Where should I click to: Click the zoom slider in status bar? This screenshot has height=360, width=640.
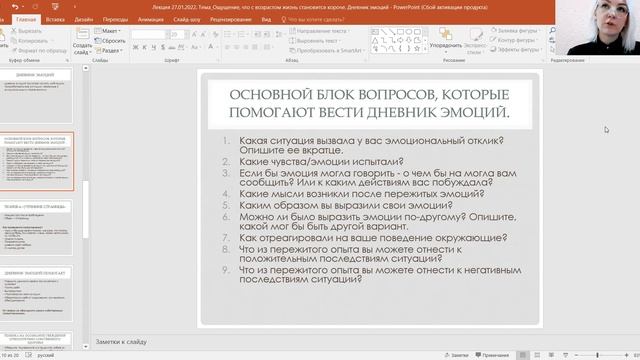point(601,356)
